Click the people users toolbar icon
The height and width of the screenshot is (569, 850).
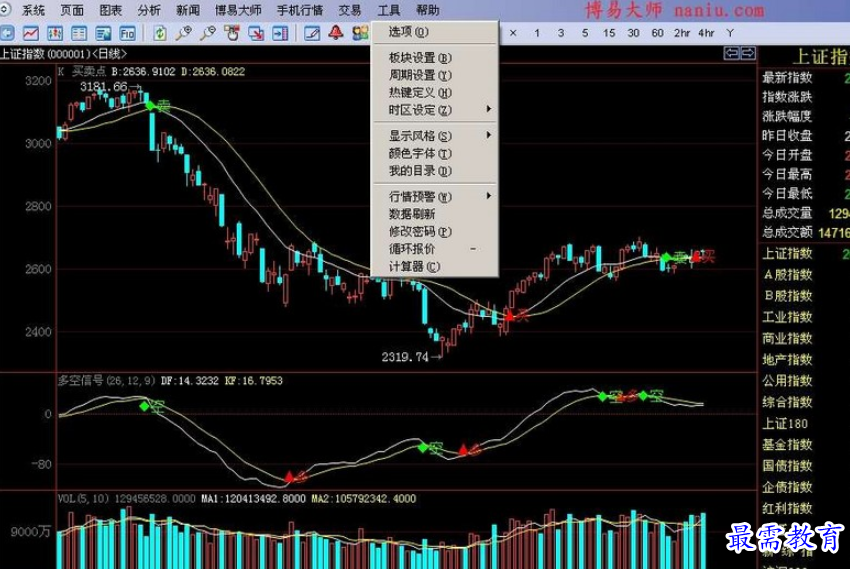(x=360, y=34)
